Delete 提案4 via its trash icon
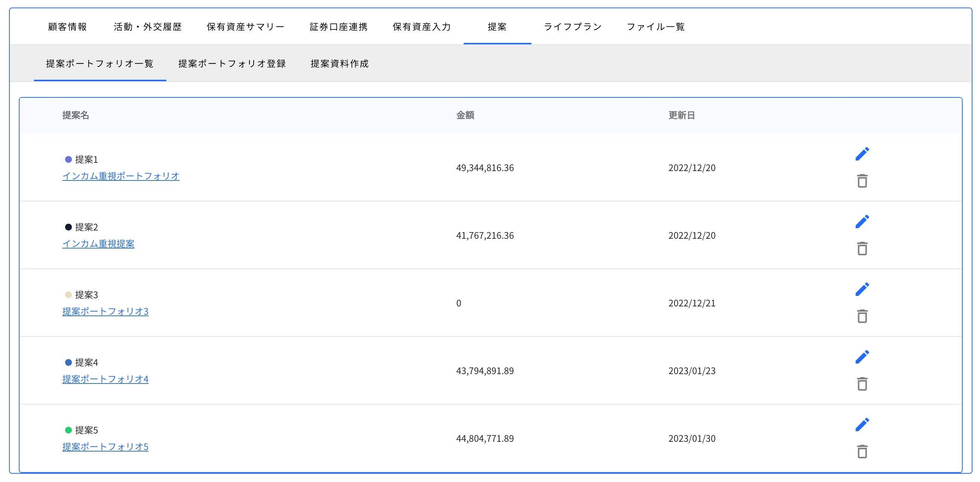The image size is (980, 482). pos(862,384)
